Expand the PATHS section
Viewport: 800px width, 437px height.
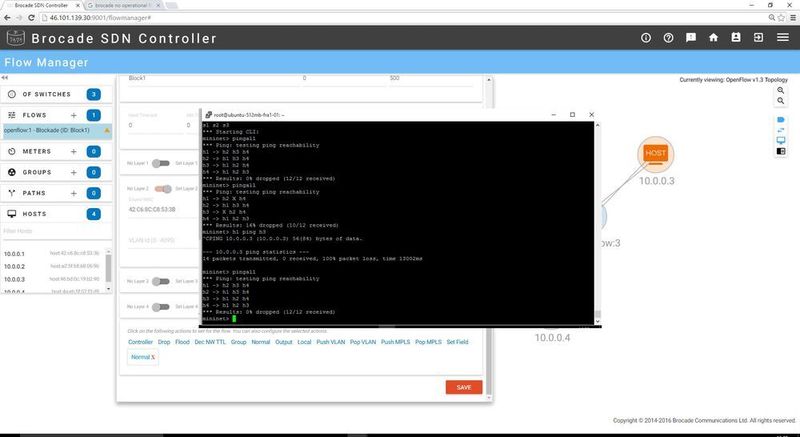56,193
